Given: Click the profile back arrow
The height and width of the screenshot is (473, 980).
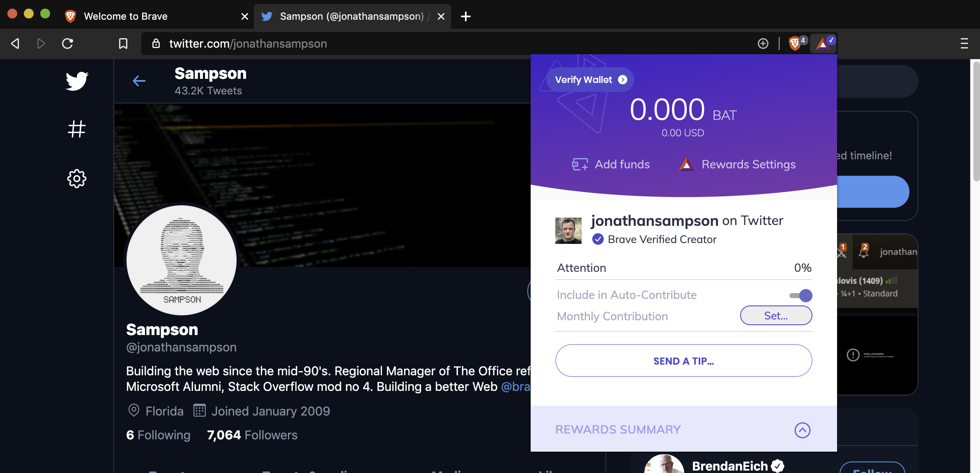Looking at the screenshot, I should [139, 81].
